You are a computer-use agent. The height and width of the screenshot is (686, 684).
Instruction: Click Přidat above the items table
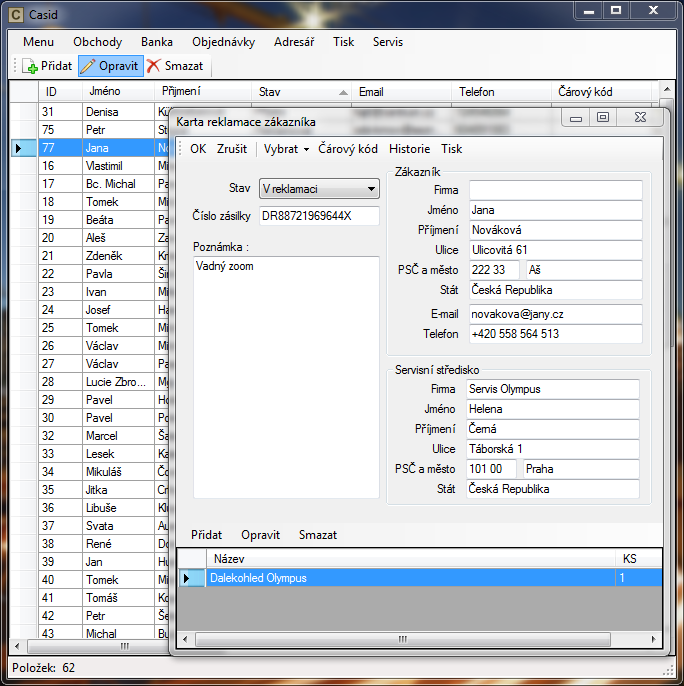pos(206,535)
